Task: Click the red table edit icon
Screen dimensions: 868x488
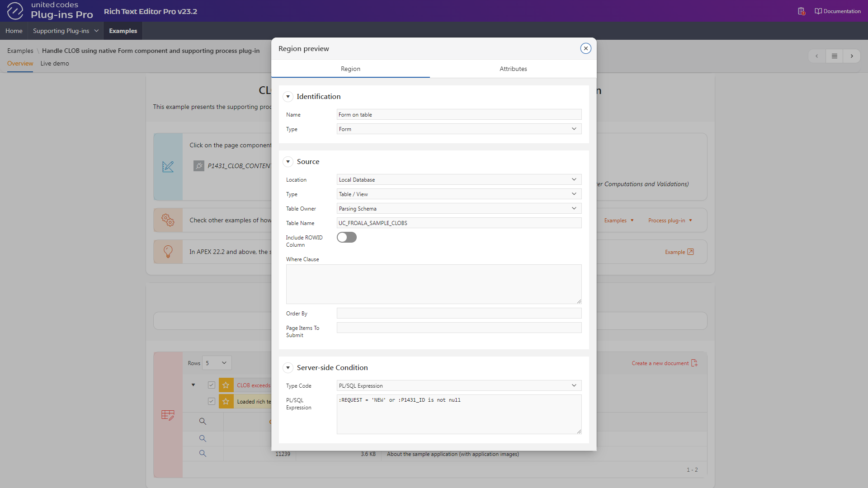Action: (x=168, y=415)
